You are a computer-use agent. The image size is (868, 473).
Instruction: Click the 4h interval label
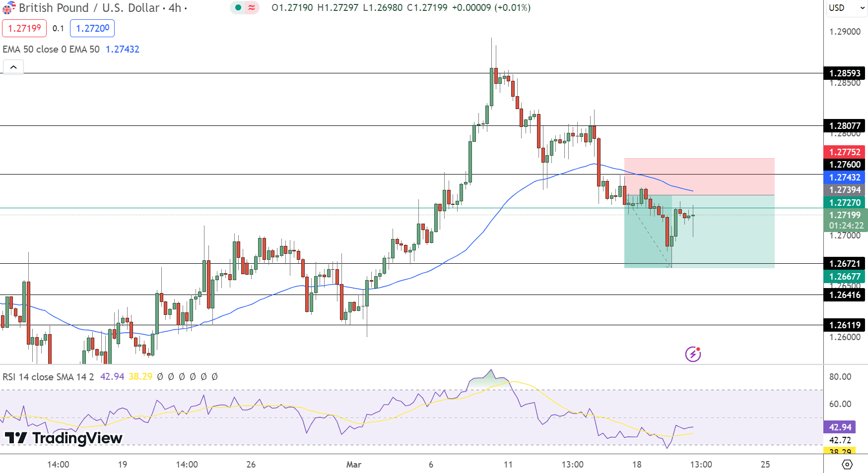tap(175, 8)
